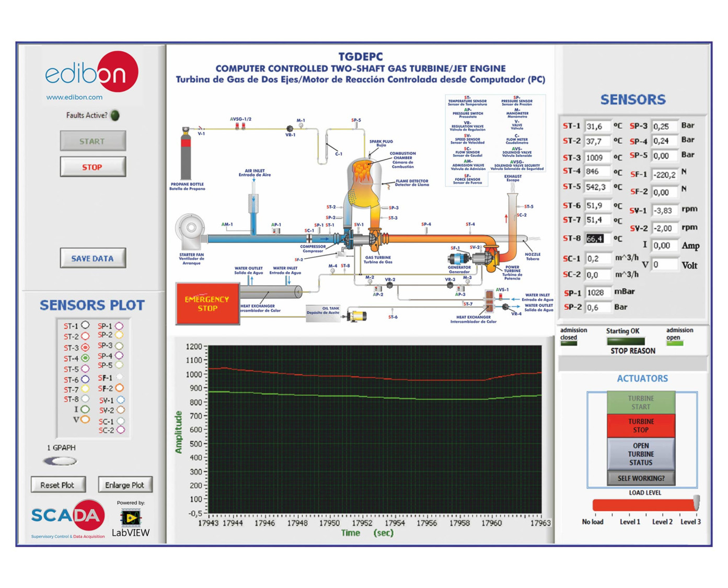Toggle the 1 GRAPH switch

61,461
